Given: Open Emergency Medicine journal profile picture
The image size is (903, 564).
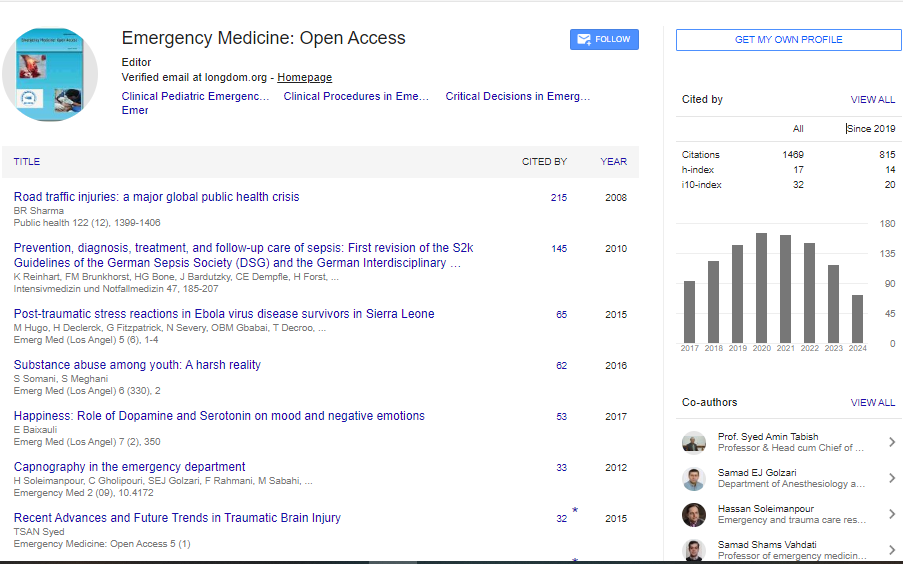Looking at the screenshot, I should (50, 76).
